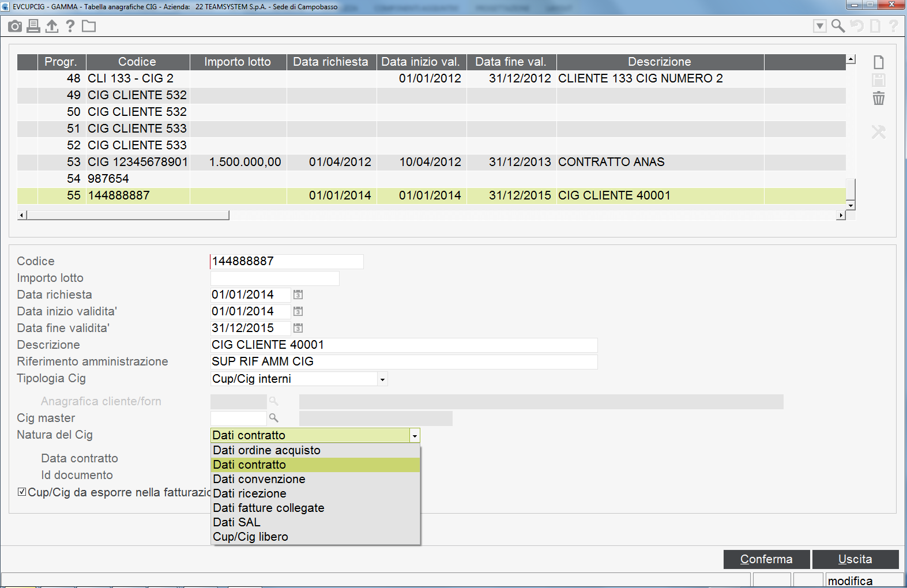Click the modifica status bar entry
Screen dimensions: 907x588
coord(864,581)
